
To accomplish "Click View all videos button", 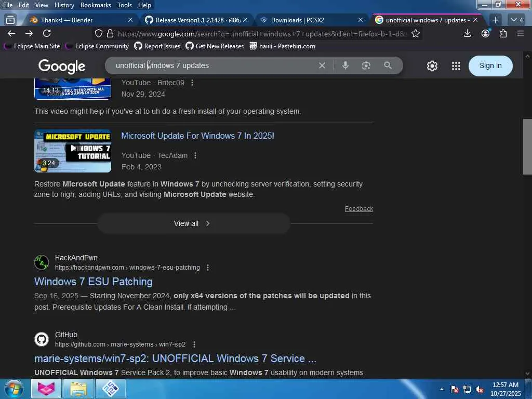I will pos(194,223).
